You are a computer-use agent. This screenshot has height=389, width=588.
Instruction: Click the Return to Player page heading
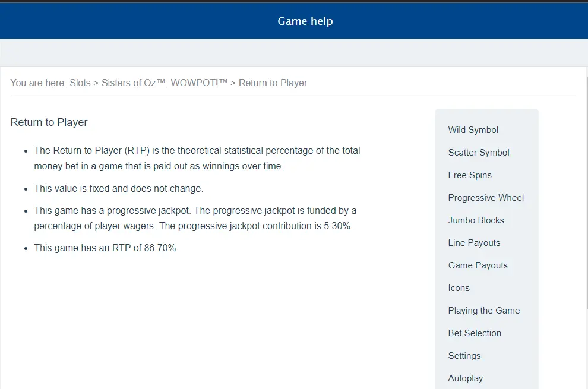tap(49, 122)
